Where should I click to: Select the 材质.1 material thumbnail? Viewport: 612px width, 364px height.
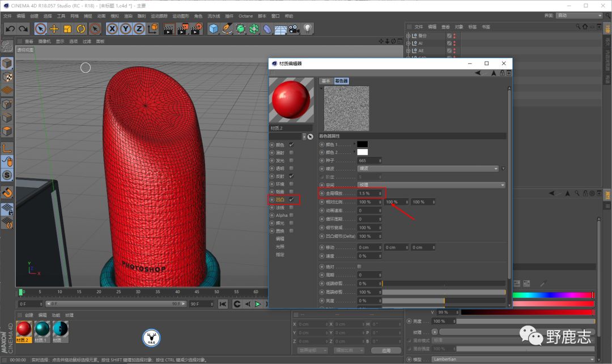pyautogui.click(x=42, y=329)
